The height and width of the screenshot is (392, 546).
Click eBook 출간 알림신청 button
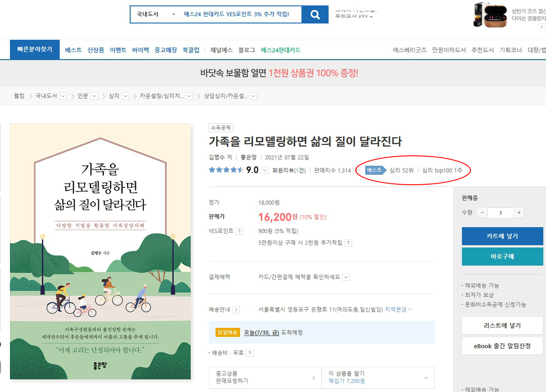tap(503, 346)
